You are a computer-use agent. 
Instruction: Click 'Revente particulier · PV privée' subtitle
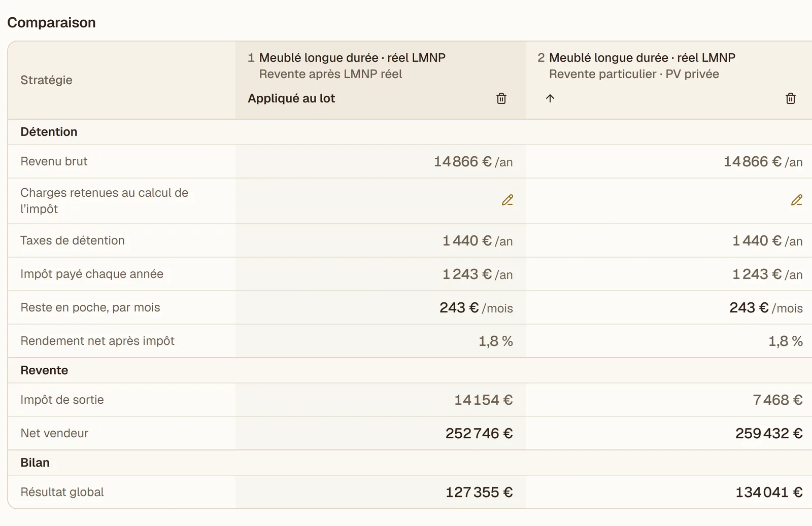[x=634, y=74]
